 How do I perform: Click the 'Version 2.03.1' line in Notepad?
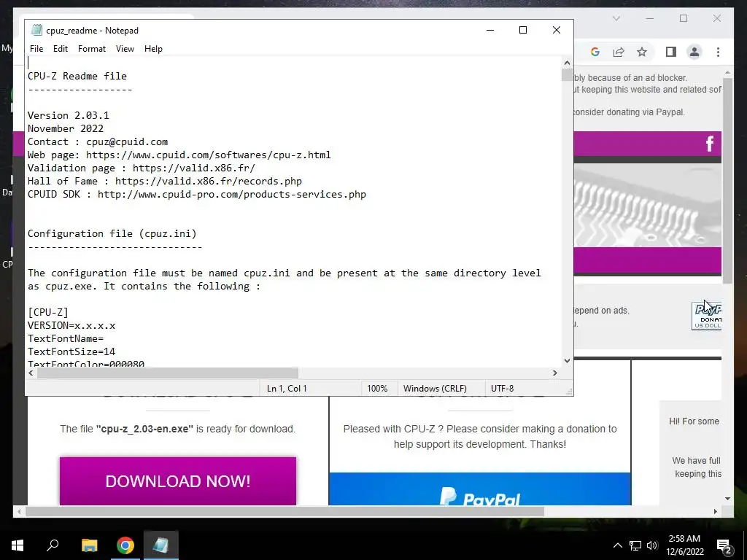(x=68, y=116)
